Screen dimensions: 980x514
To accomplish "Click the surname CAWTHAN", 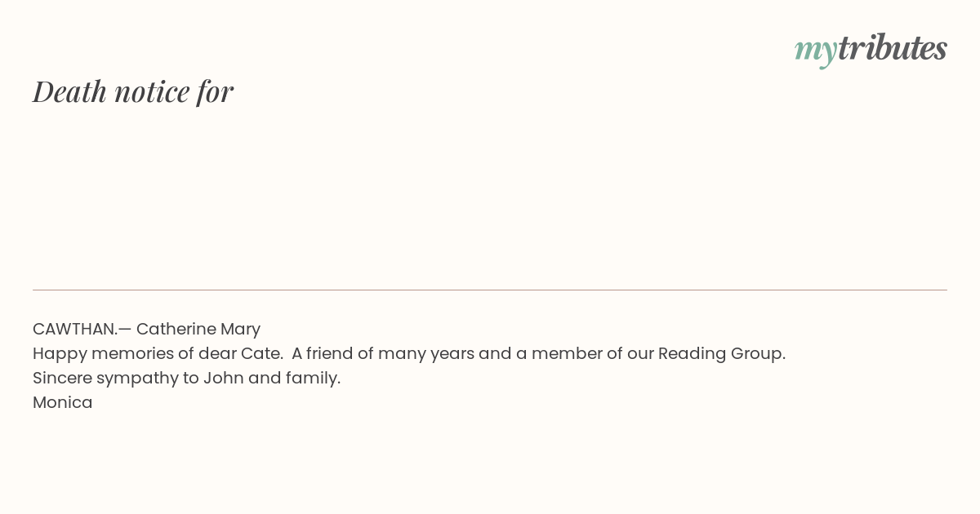I will [75, 329].
